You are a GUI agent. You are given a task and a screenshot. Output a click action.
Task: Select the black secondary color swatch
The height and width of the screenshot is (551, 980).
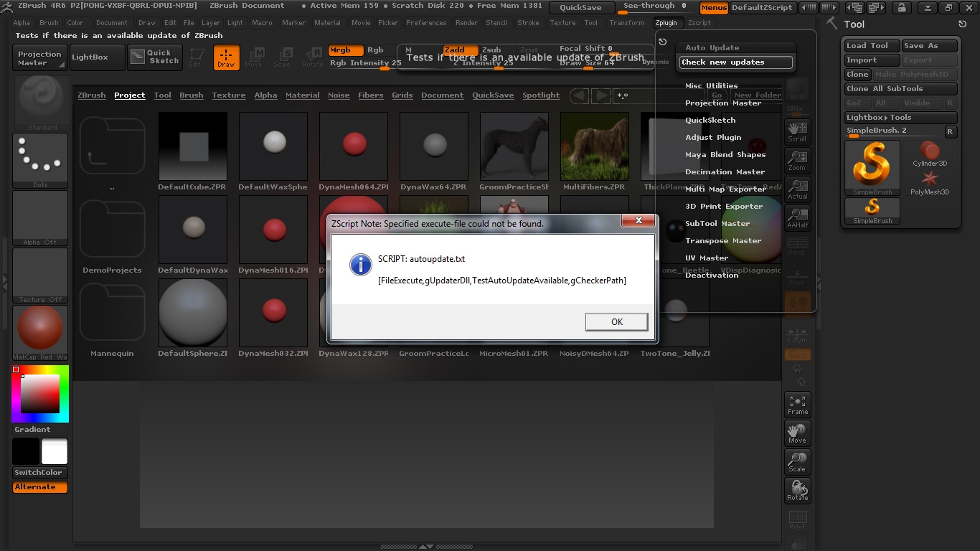pyautogui.click(x=26, y=452)
